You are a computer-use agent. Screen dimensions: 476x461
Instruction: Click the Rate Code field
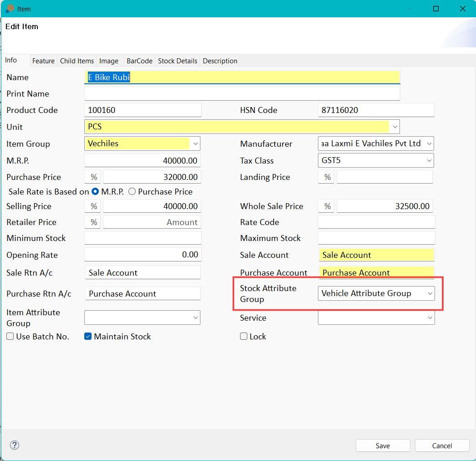pyautogui.click(x=376, y=222)
